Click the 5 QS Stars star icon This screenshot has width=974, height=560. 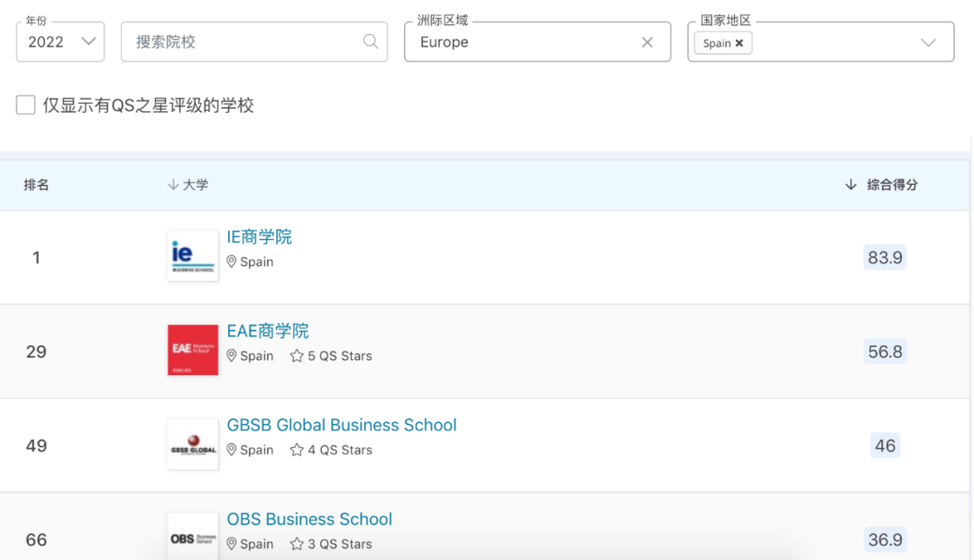tap(297, 355)
